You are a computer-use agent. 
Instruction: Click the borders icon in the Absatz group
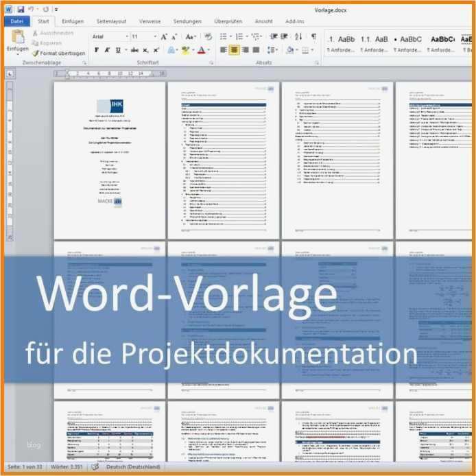[x=305, y=50]
